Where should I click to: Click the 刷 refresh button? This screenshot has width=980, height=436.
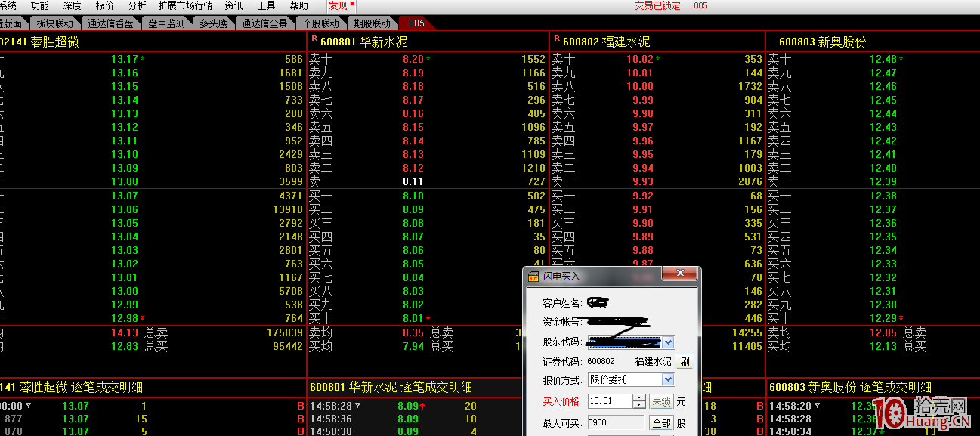point(685,362)
